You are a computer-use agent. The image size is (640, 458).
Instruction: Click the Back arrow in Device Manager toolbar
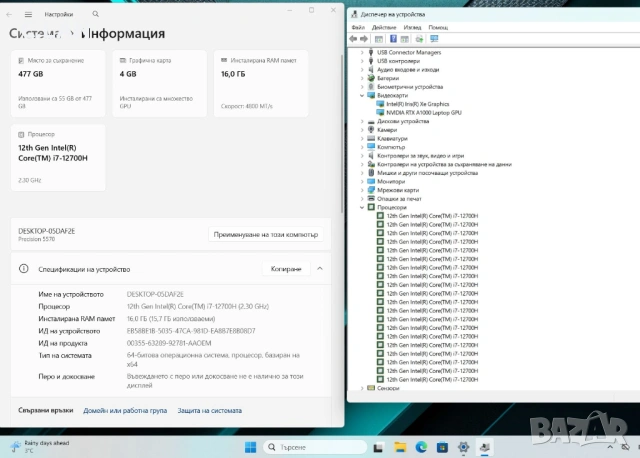click(353, 39)
